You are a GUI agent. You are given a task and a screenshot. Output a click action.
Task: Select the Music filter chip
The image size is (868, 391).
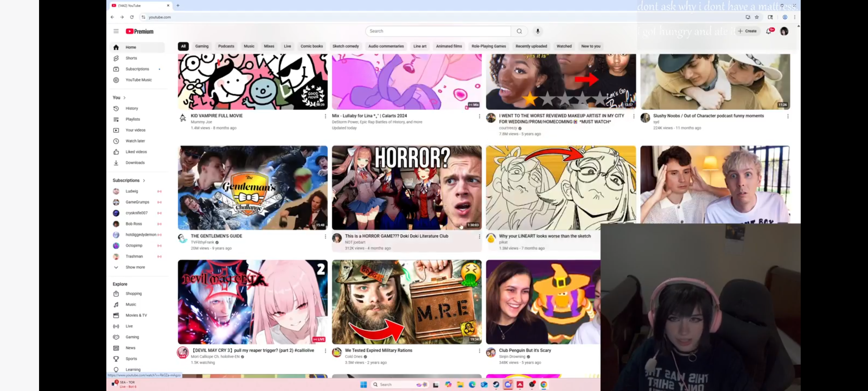click(x=249, y=46)
